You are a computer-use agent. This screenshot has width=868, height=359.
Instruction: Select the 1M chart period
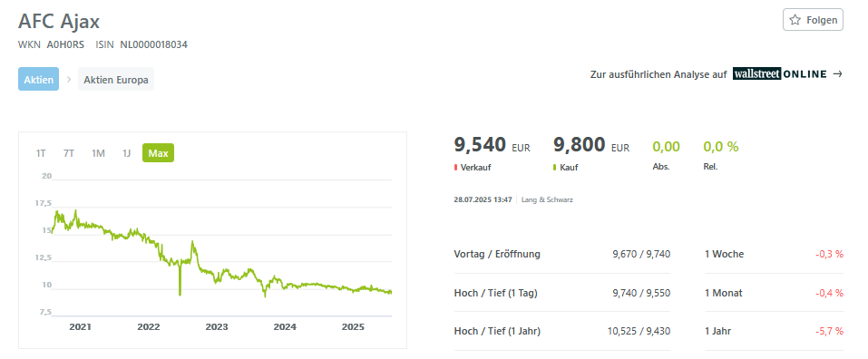point(98,153)
